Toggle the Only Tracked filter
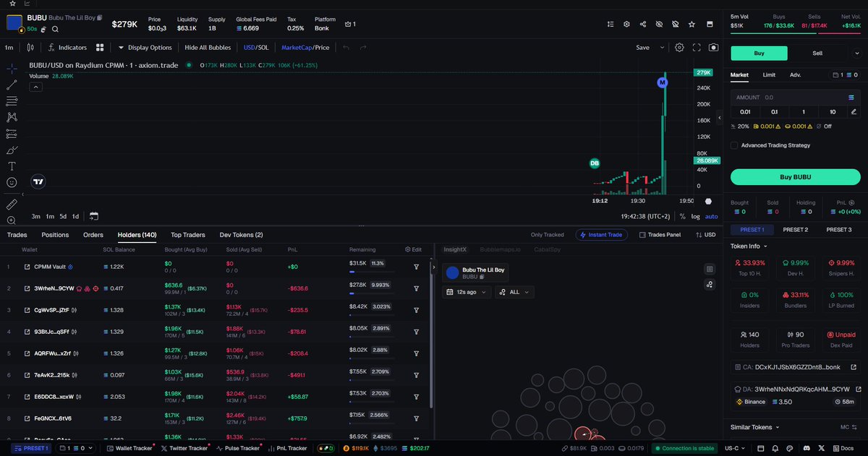The width and height of the screenshot is (868, 456). (547, 235)
